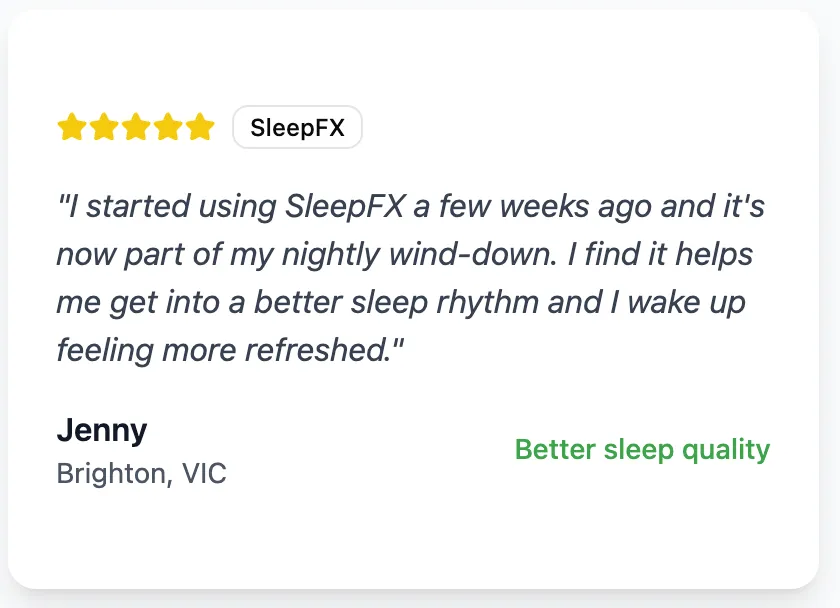Viewport: 840px width, 608px height.
Task: Click the second yellow rating star
Action: pyautogui.click(x=104, y=127)
